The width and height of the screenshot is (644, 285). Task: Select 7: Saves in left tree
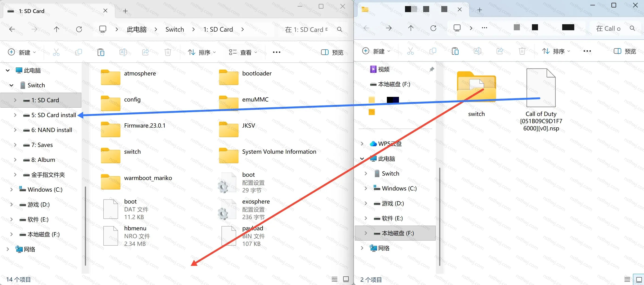click(x=42, y=145)
